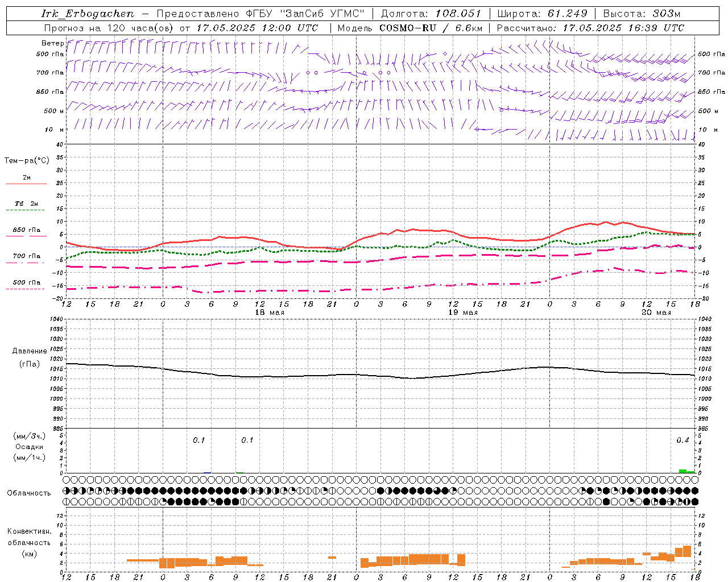
Task: Click the "Конвективн." convective cloud label
Action: [30, 531]
